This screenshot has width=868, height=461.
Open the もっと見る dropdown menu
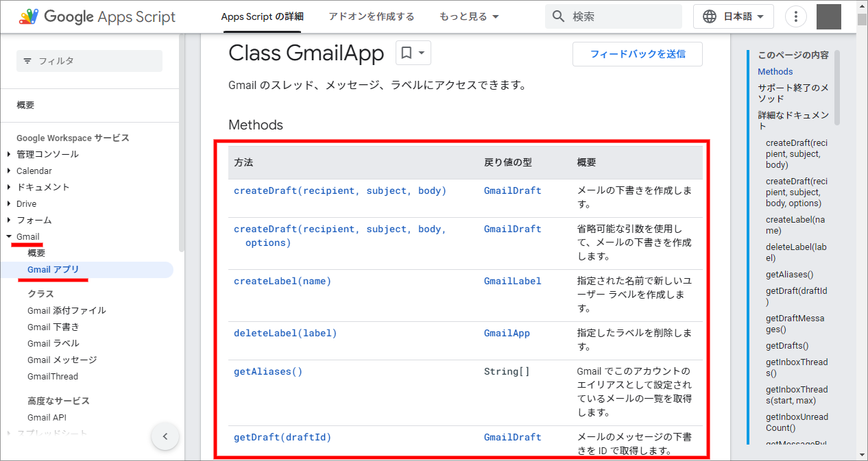469,16
